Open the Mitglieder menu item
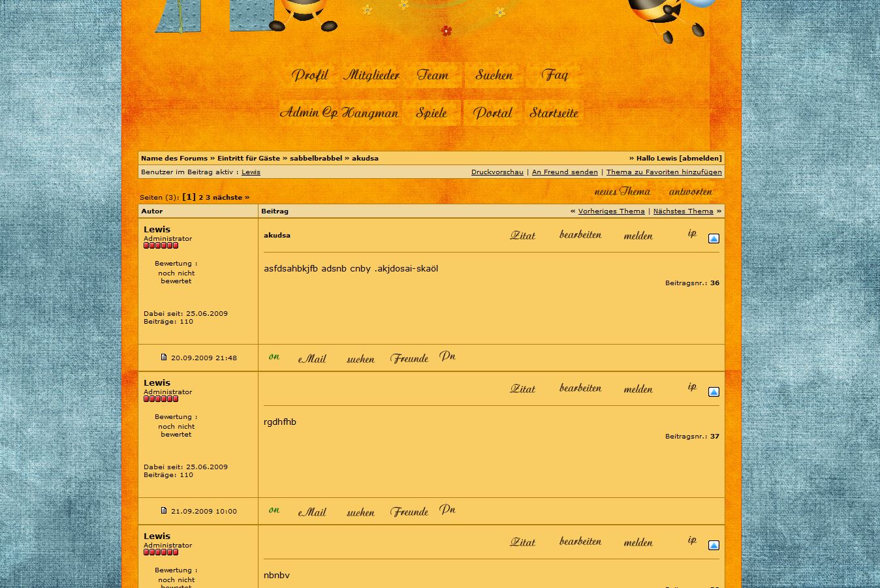Viewport: 880px width, 588px height. (371, 75)
